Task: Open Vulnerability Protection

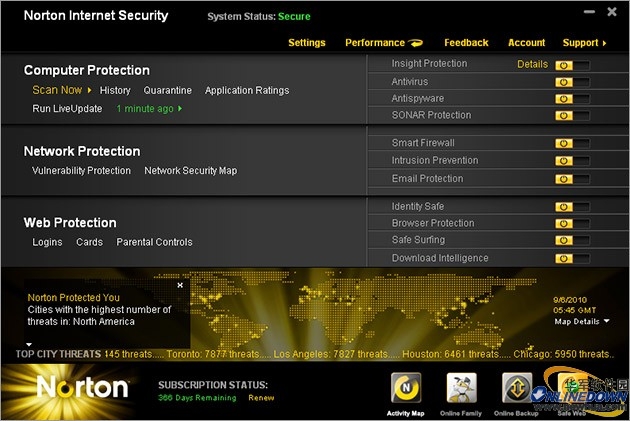Action: coord(81,171)
